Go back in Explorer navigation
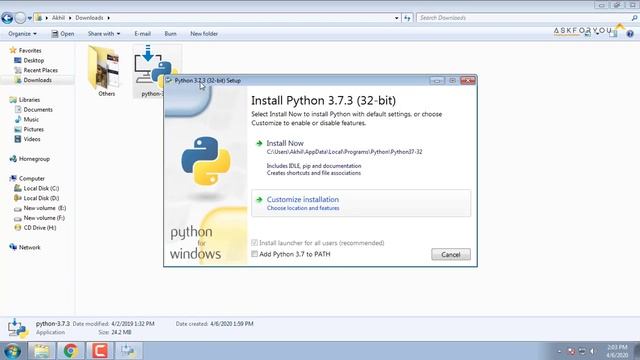This screenshot has height=360, width=640. [7, 18]
